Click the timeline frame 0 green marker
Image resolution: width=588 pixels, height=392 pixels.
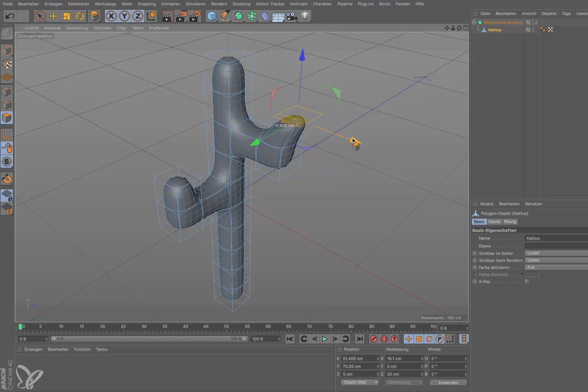point(20,327)
